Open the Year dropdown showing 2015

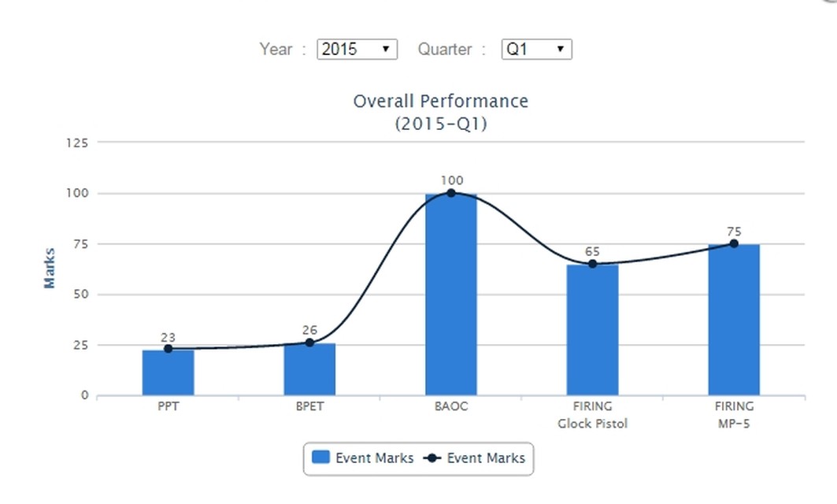[357, 49]
